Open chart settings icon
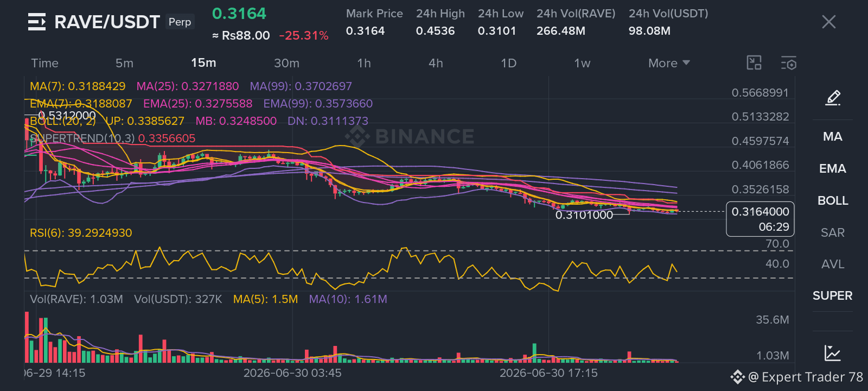The image size is (868, 391). pyautogui.click(x=789, y=63)
